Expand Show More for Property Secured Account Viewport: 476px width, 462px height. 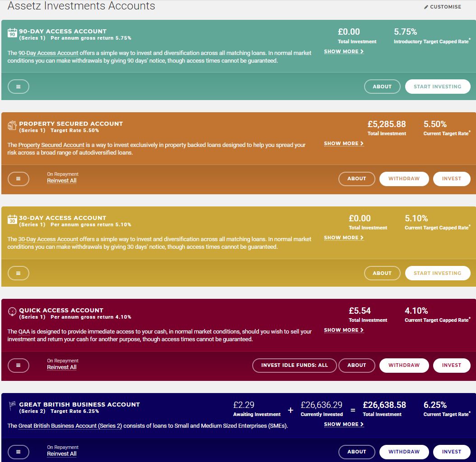coord(344,143)
